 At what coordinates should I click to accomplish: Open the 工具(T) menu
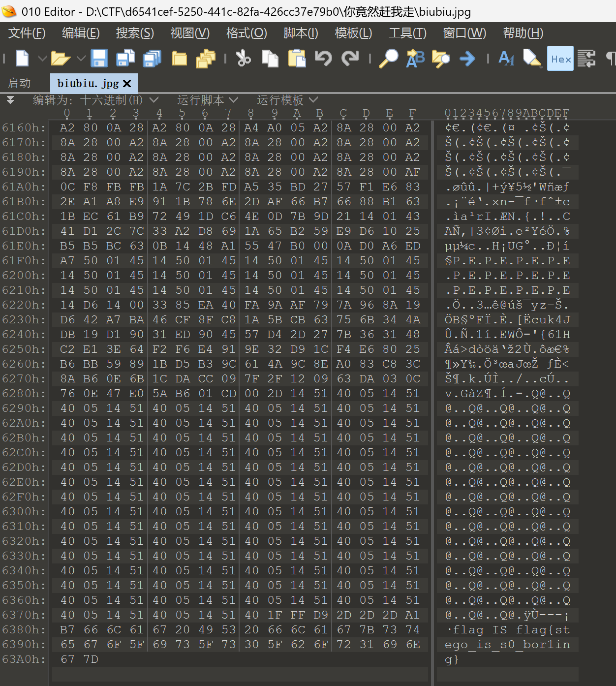click(407, 33)
